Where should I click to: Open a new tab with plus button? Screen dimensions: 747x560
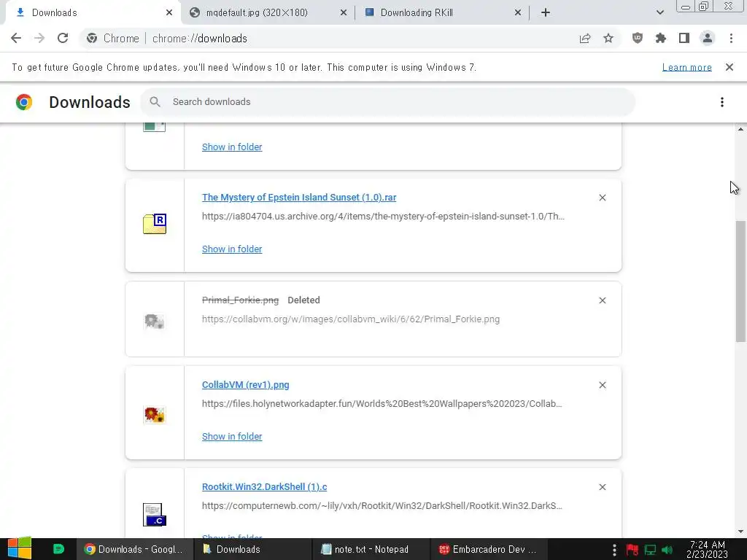[x=546, y=12]
